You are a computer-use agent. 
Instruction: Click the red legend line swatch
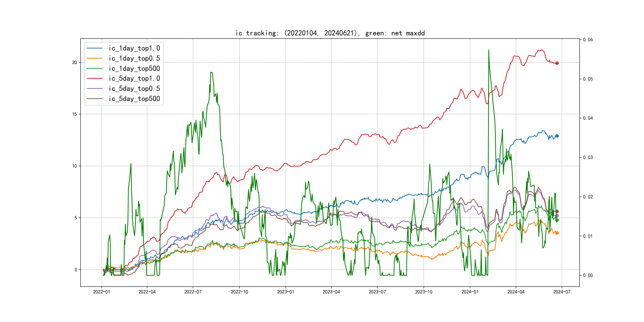click(94, 79)
